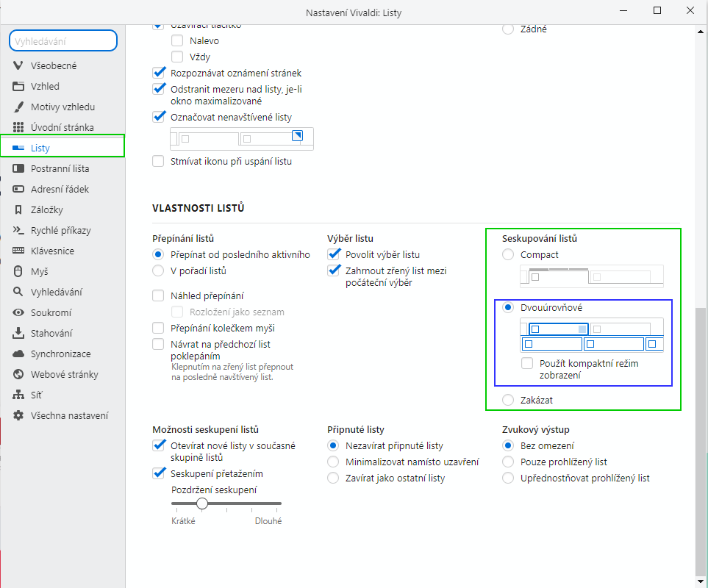Enable Přepínání kolečkem myši

(158, 328)
